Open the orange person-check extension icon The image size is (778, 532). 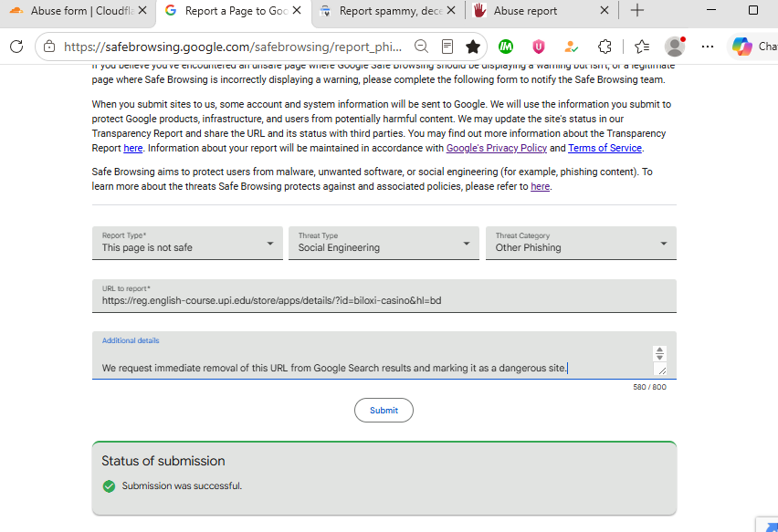[x=571, y=47]
